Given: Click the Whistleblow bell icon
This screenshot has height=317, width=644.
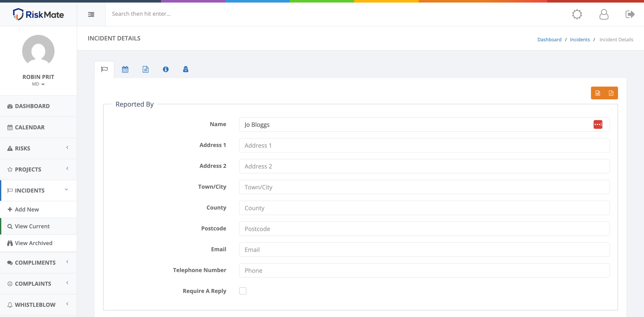Looking at the screenshot, I should 10,305.
